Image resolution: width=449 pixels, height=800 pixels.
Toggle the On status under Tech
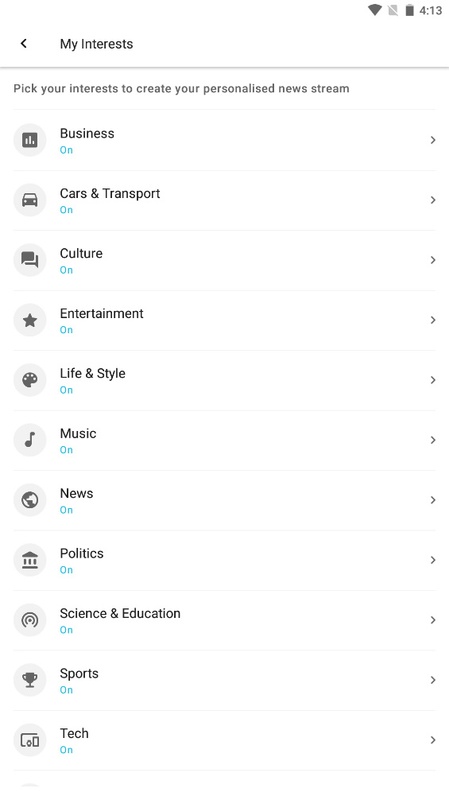pyautogui.click(x=66, y=750)
